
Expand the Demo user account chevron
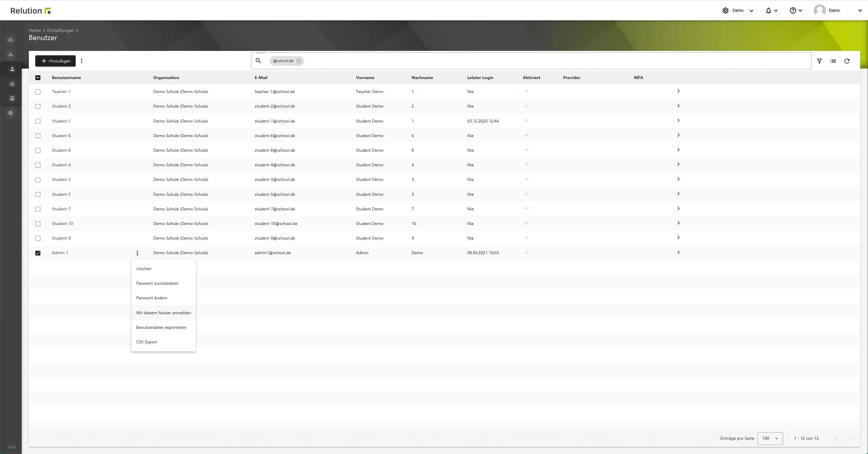(x=860, y=11)
